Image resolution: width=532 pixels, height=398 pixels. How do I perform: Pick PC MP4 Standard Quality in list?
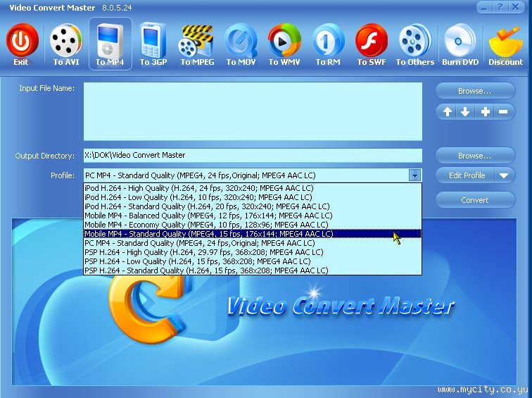253,243
